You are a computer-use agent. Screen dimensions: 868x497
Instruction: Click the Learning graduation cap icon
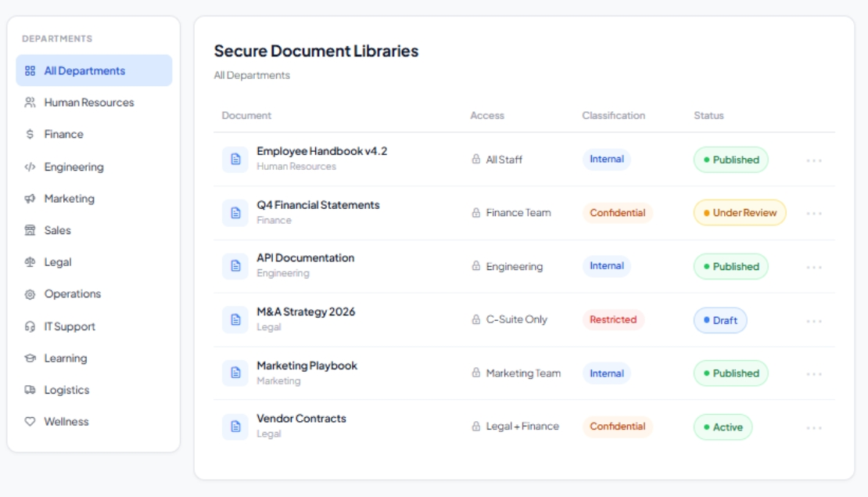click(30, 358)
